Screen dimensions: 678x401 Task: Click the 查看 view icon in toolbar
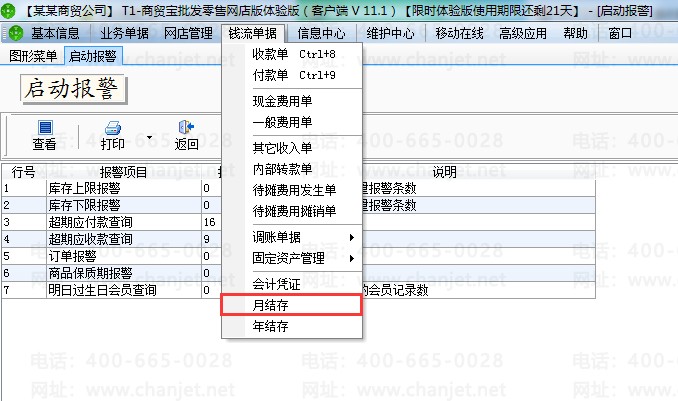(x=45, y=128)
